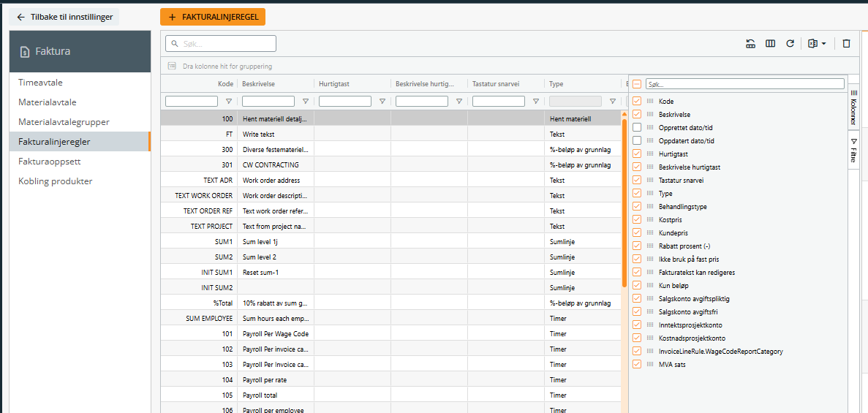
Task: Click the grid vertical scrollbar
Action: (x=624, y=204)
